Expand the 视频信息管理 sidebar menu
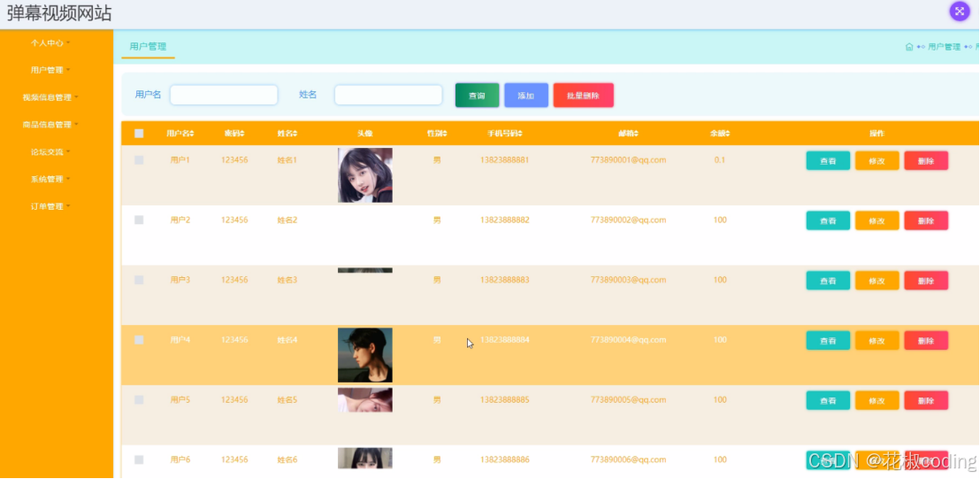The image size is (980, 479). coord(50,97)
